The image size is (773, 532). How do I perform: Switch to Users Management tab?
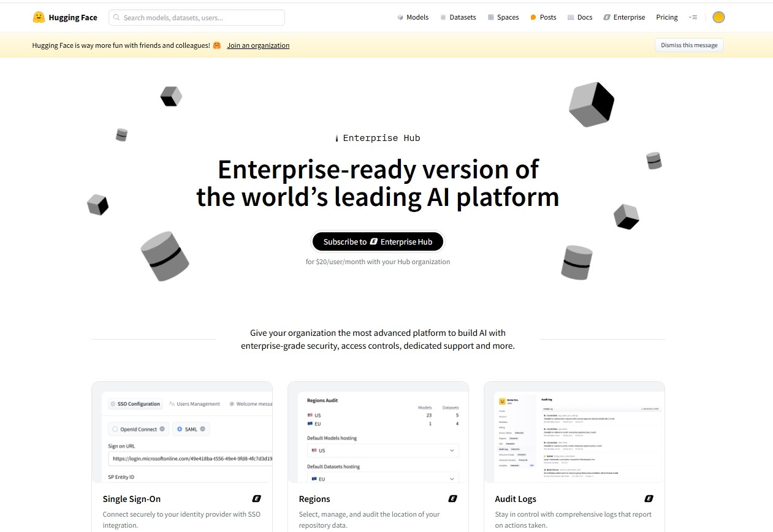194,404
